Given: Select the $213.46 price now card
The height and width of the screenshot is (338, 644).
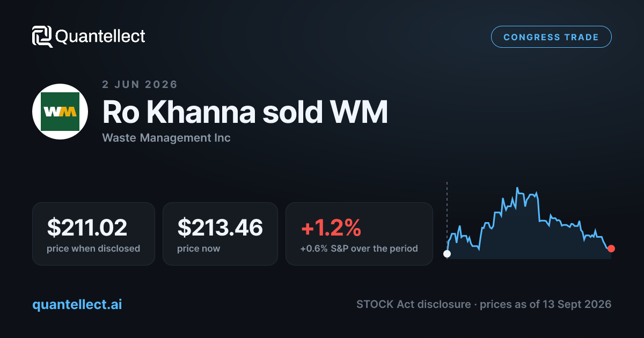Looking at the screenshot, I should (x=220, y=234).
